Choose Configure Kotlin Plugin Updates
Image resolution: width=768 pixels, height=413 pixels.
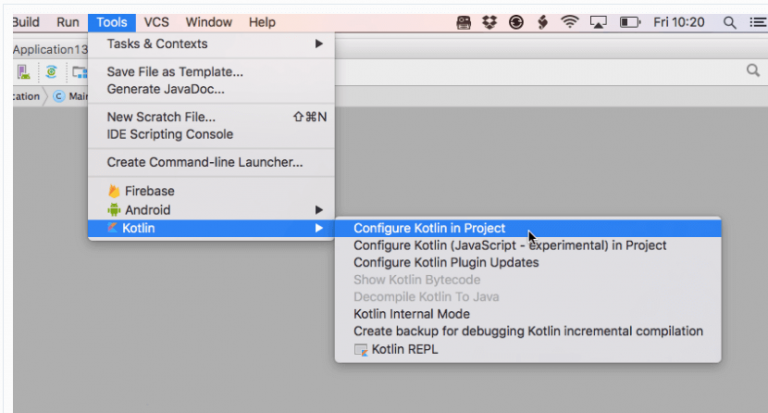pyautogui.click(x=446, y=262)
